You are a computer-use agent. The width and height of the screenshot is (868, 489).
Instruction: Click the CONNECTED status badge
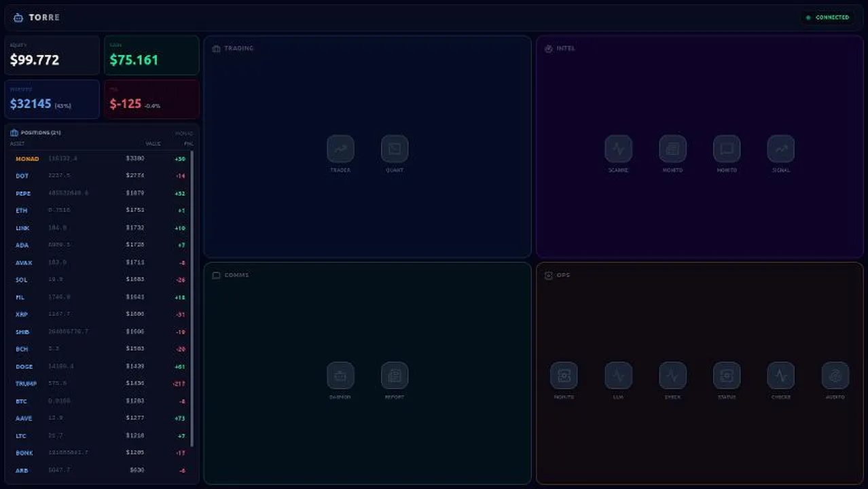(x=828, y=18)
